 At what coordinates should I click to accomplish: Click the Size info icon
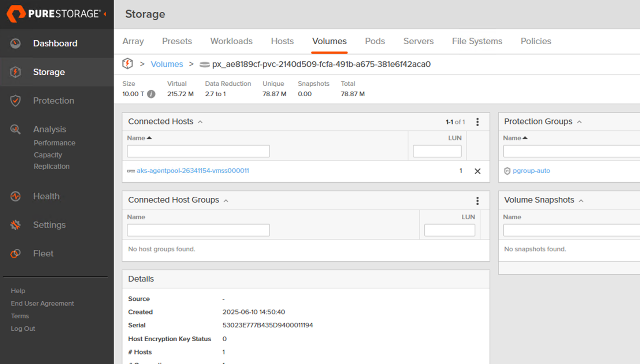click(151, 94)
